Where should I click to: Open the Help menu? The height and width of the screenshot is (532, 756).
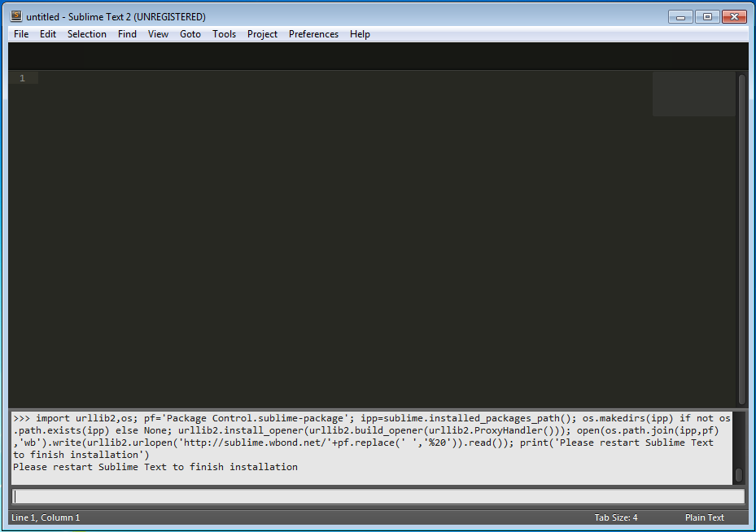[x=360, y=34]
